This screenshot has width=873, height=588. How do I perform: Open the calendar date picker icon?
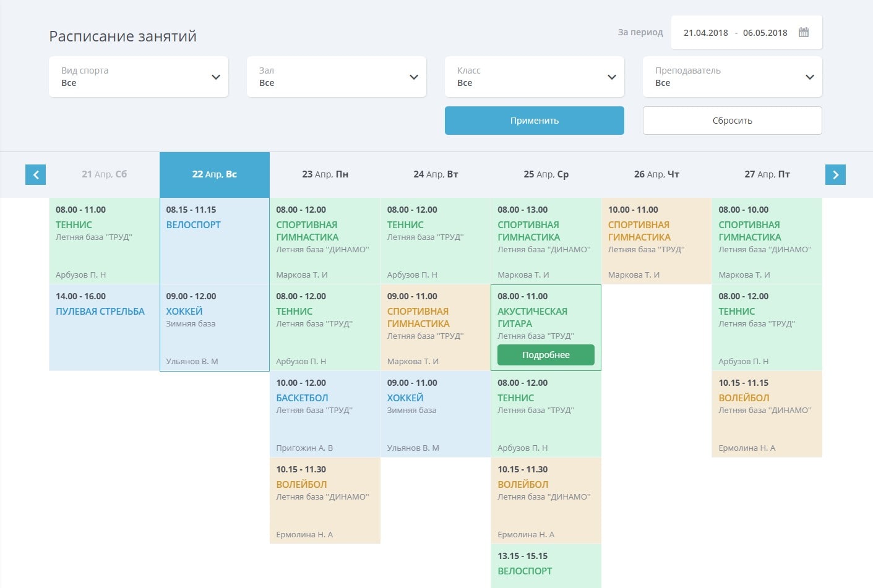803,33
